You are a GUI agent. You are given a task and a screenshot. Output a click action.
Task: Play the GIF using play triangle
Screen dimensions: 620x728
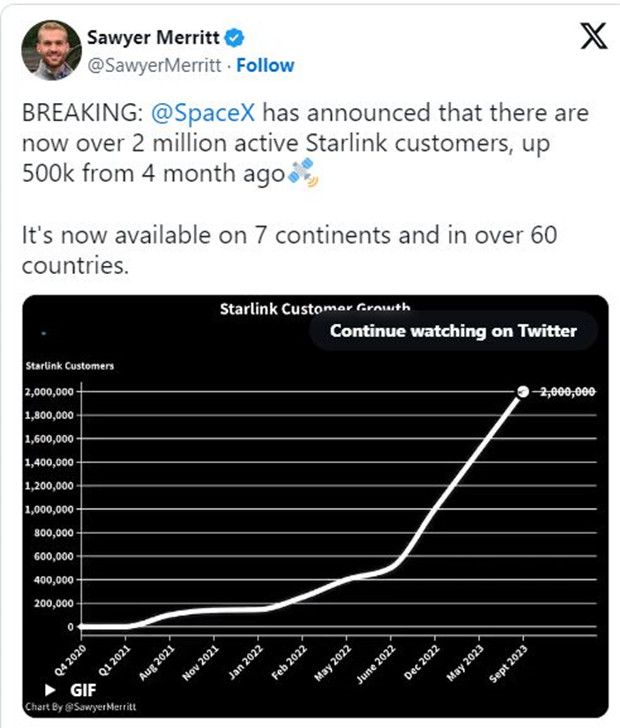point(49,690)
